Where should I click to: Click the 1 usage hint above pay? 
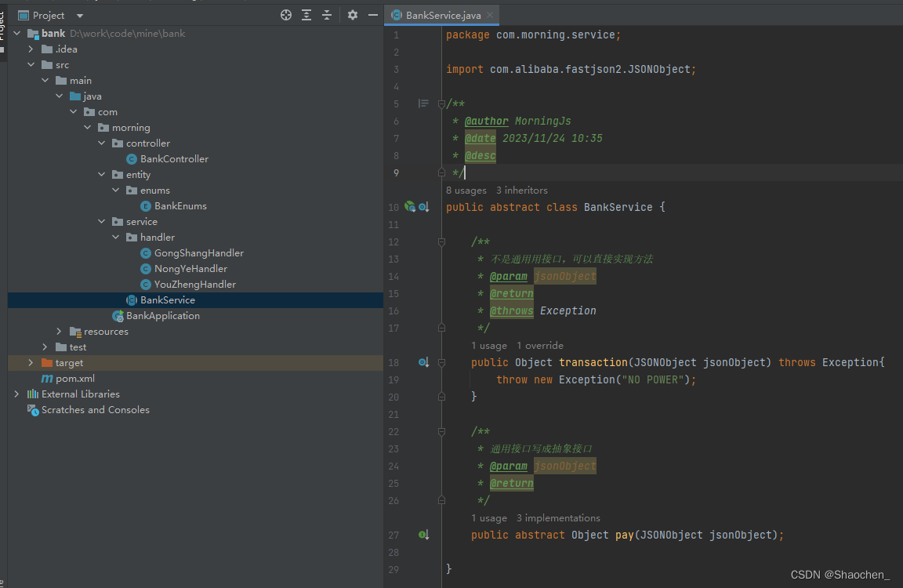pos(489,518)
